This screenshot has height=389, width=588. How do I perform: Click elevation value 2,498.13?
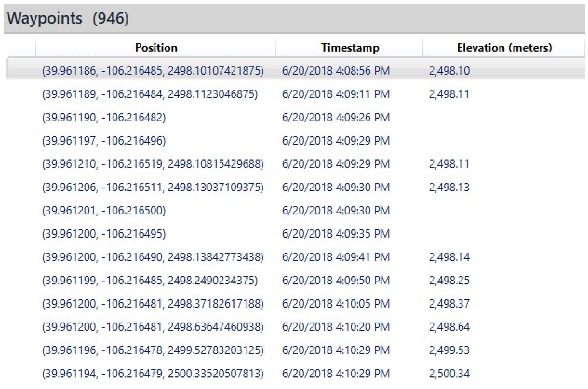pos(449,187)
